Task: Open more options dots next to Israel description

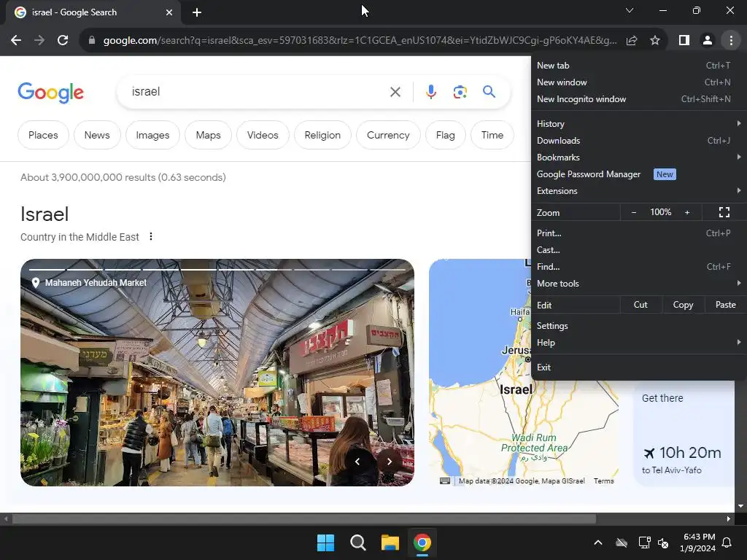Action: click(150, 237)
